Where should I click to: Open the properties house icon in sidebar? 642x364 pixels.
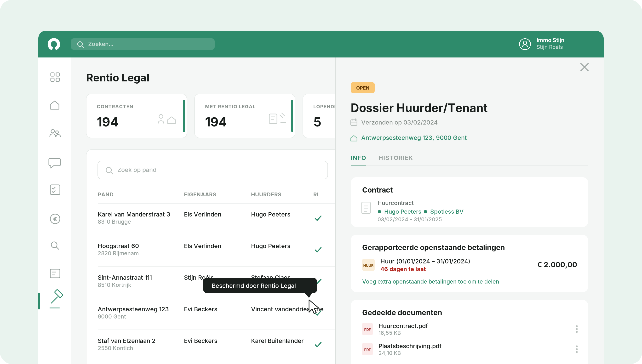click(x=55, y=105)
